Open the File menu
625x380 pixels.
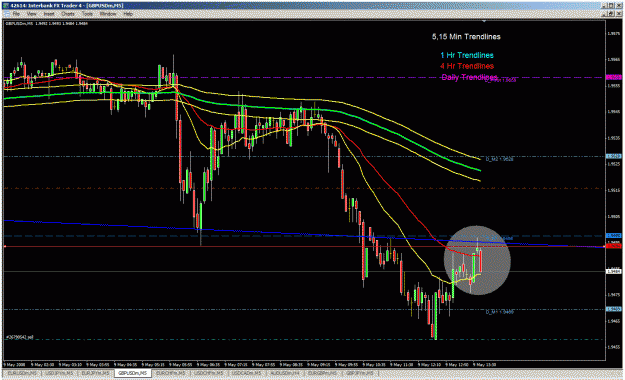tap(16, 14)
